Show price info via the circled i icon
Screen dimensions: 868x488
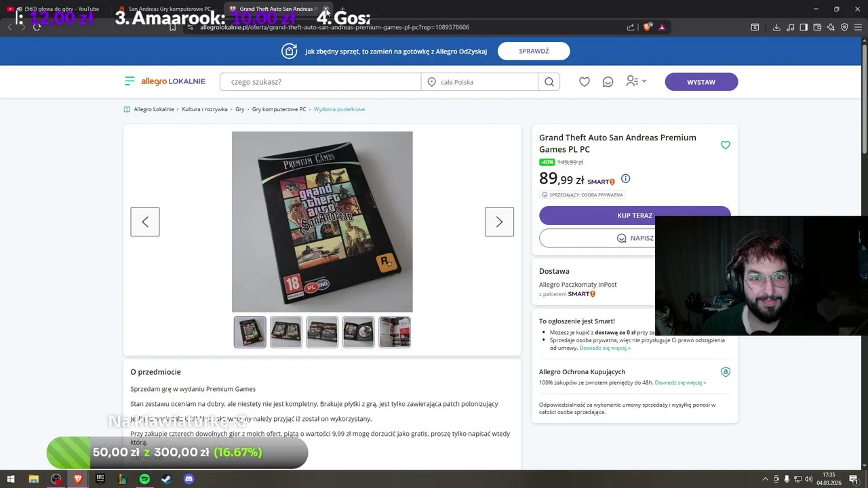(x=626, y=179)
